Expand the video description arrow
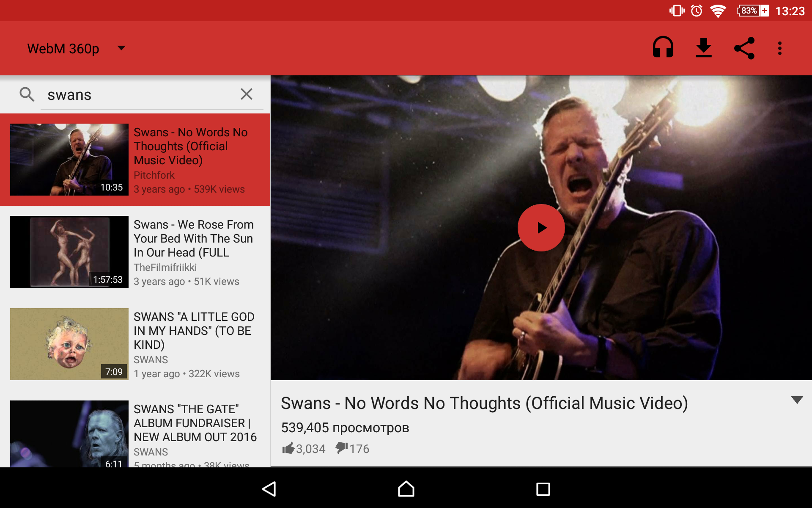 point(797,400)
